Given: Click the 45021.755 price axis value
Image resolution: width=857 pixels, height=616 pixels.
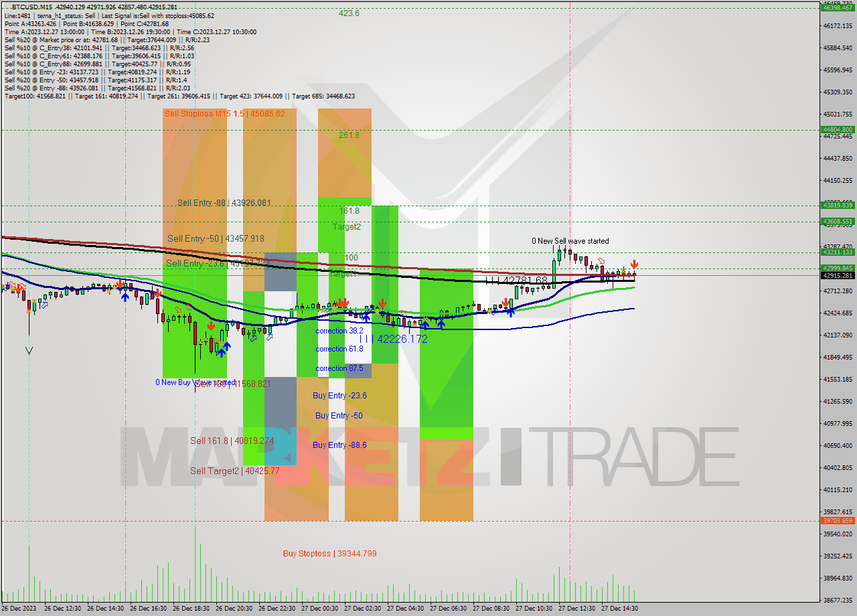Looking at the screenshot, I should (x=838, y=114).
